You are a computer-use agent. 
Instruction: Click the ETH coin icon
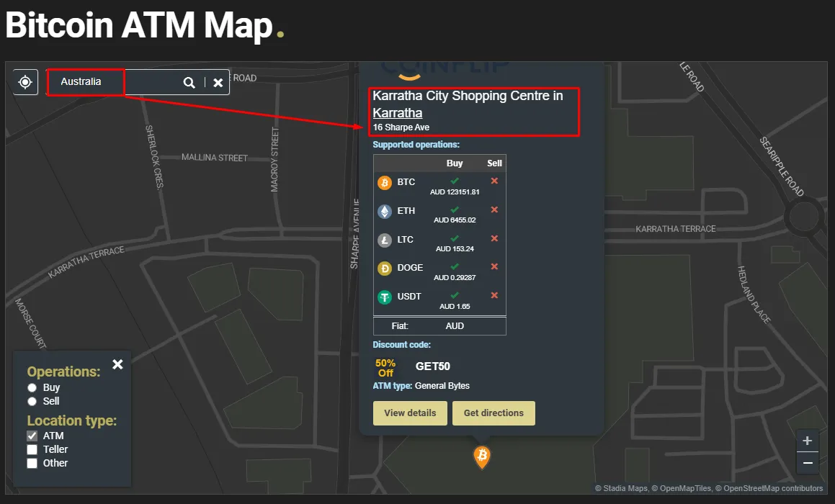pyautogui.click(x=385, y=211)
